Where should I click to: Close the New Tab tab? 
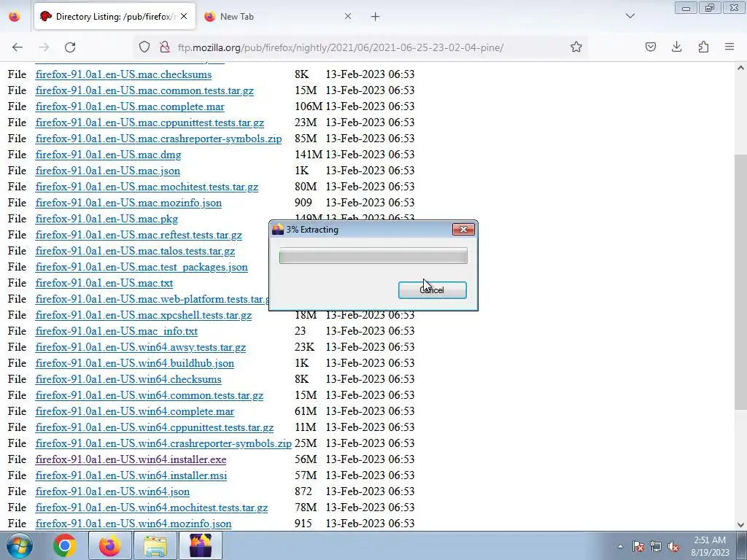348,16
